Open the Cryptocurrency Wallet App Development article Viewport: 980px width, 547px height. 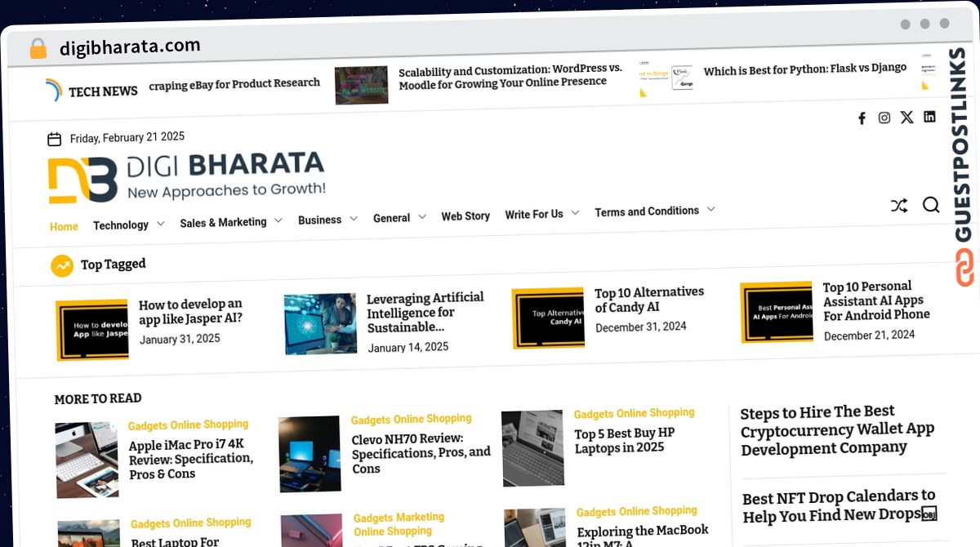coord(837,430)
